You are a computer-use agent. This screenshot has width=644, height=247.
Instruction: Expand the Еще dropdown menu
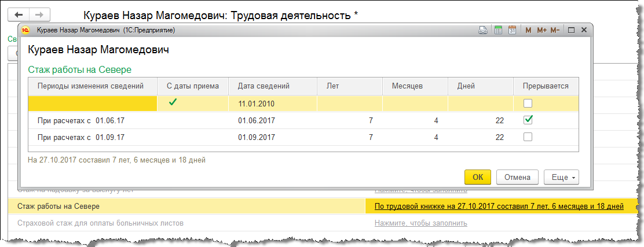(x=561, y=177)
